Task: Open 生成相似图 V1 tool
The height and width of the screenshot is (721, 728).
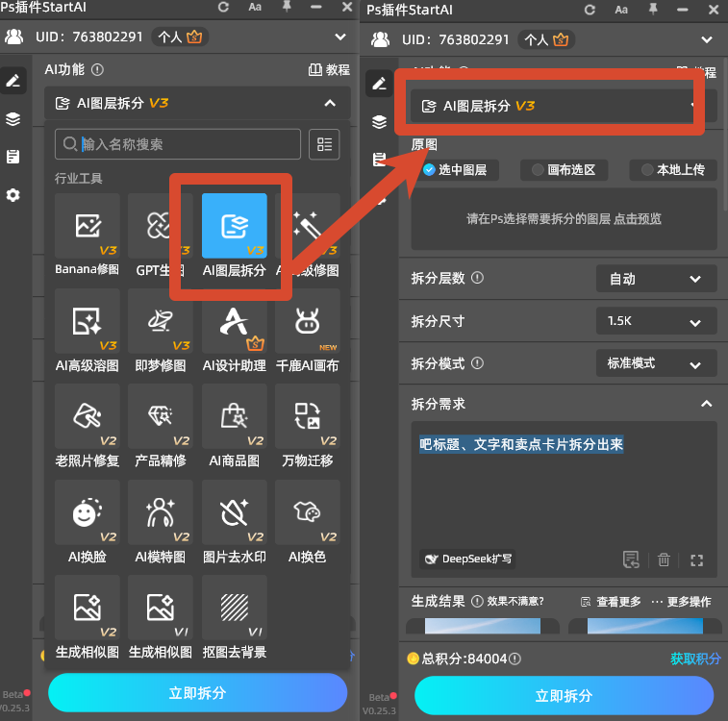Action: pyautogui.click(x=161, y=617)
